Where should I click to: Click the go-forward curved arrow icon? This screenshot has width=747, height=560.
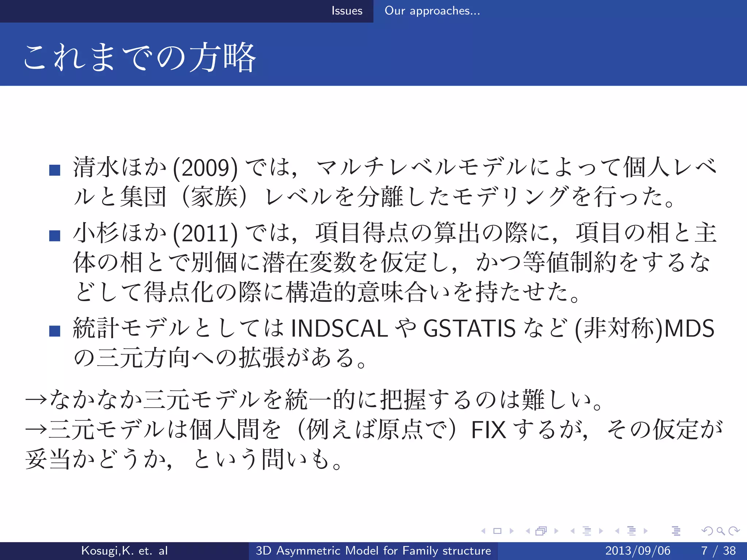pyautogui.click(x=734, y=531)
